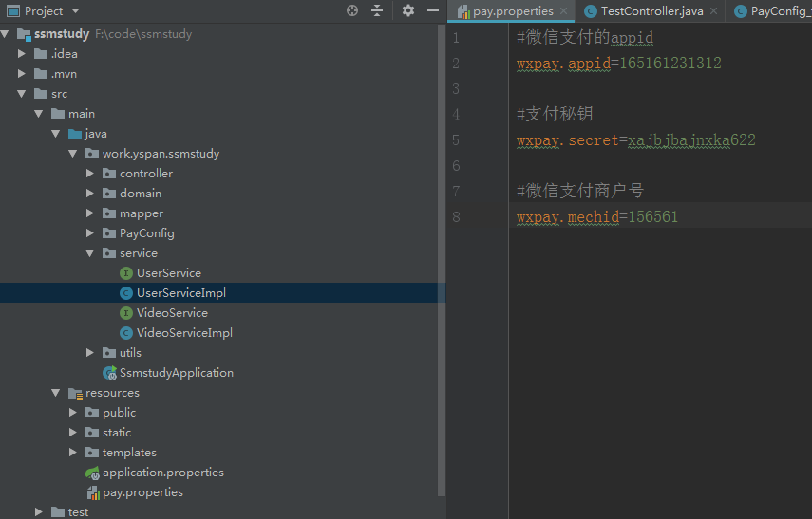This screenshot has width=812, height=519.
Task: Expand the .mvn folder
Action: click(x=22, y=74)
